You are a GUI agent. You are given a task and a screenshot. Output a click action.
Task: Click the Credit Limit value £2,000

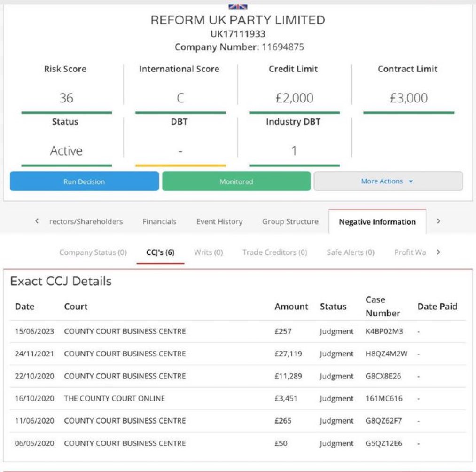coord(294,98)
